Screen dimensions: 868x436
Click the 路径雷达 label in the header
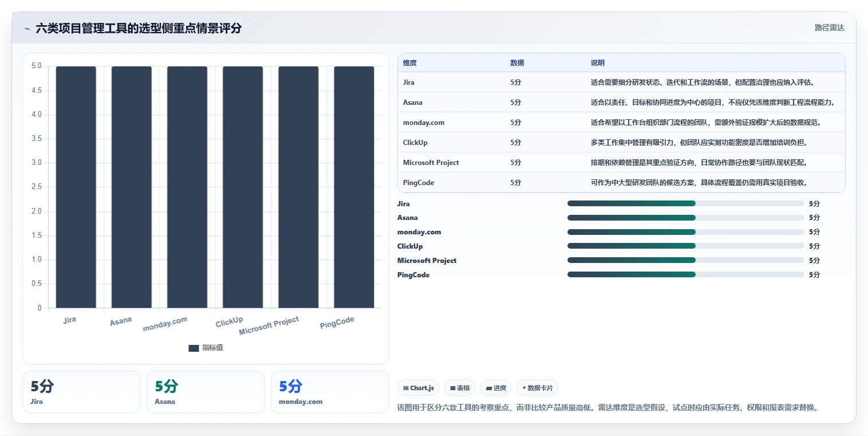[829, 28]
